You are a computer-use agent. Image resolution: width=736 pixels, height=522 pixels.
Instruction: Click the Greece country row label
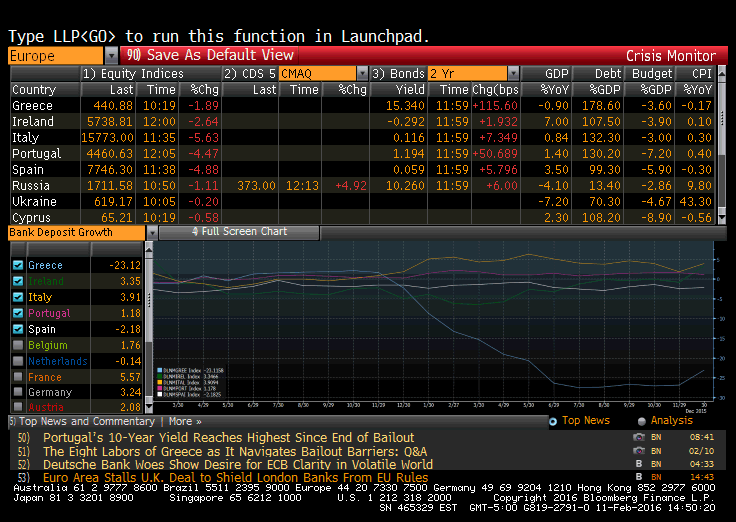click(x=32, y=106)
